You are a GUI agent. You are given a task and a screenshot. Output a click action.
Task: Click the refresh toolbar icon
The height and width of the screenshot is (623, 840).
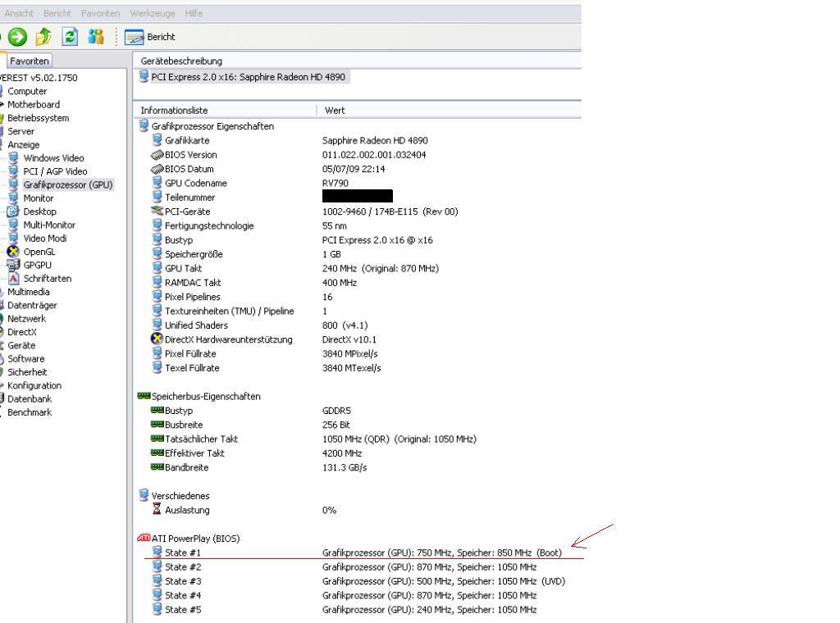[70, 37]
